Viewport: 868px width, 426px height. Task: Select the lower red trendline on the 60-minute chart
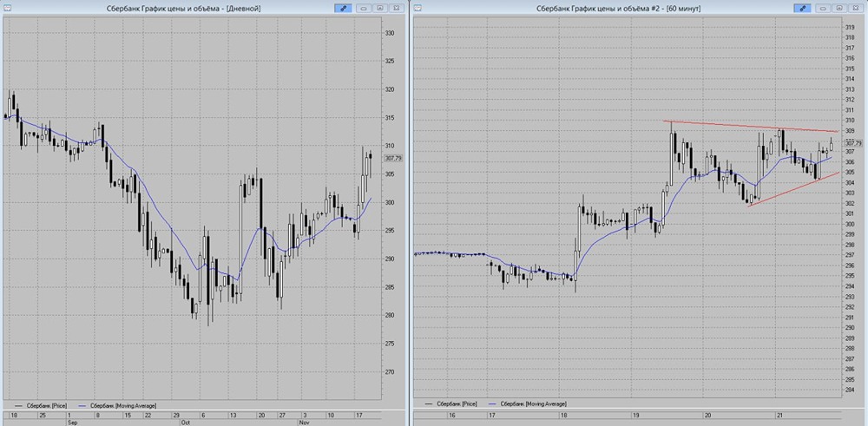pos(792,189)
